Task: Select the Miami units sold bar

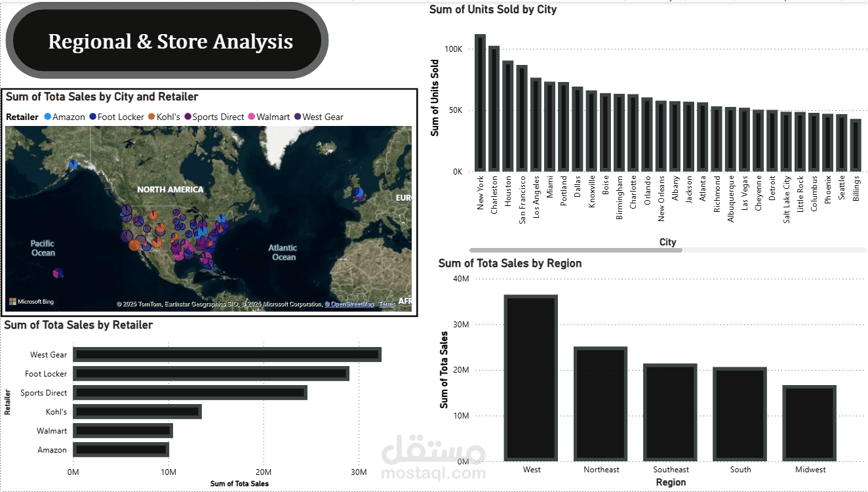Action: 549,127
